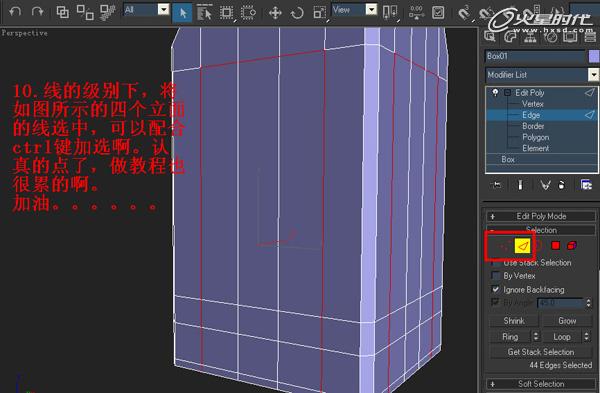Click the Make Unique icon
This screenshot has height=393, width=600.
pos(545,185)
